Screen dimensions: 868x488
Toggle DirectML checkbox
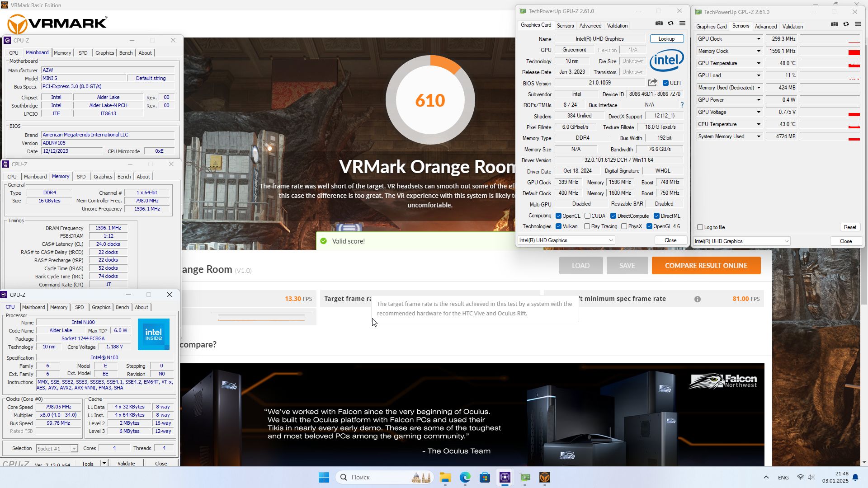pyautogui.click(x=656, y=216)
